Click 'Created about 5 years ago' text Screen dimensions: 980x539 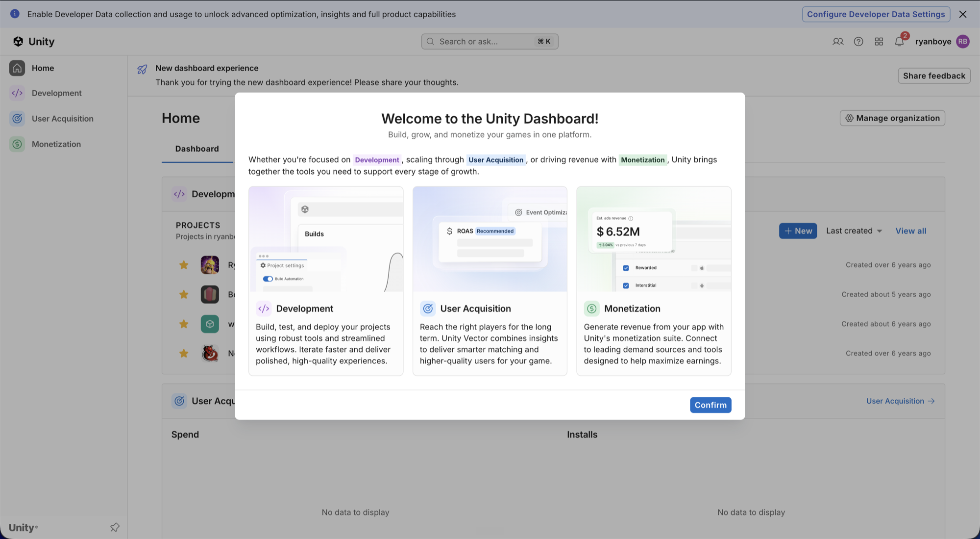(x=886, y=295)
